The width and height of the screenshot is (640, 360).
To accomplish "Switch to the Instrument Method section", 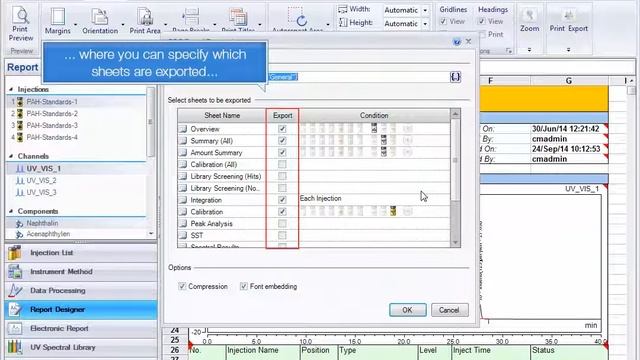I will (x=81, y=271).
